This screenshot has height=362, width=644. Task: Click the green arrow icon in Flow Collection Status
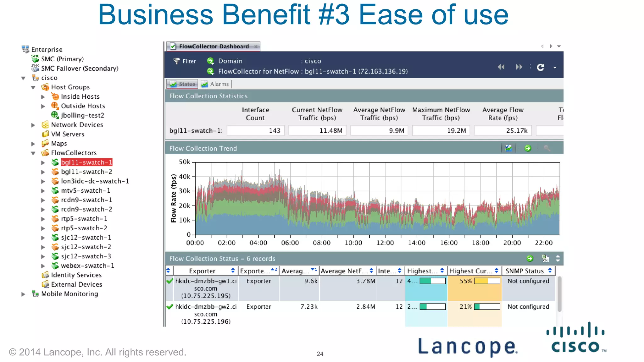click(x=530, y=258)
